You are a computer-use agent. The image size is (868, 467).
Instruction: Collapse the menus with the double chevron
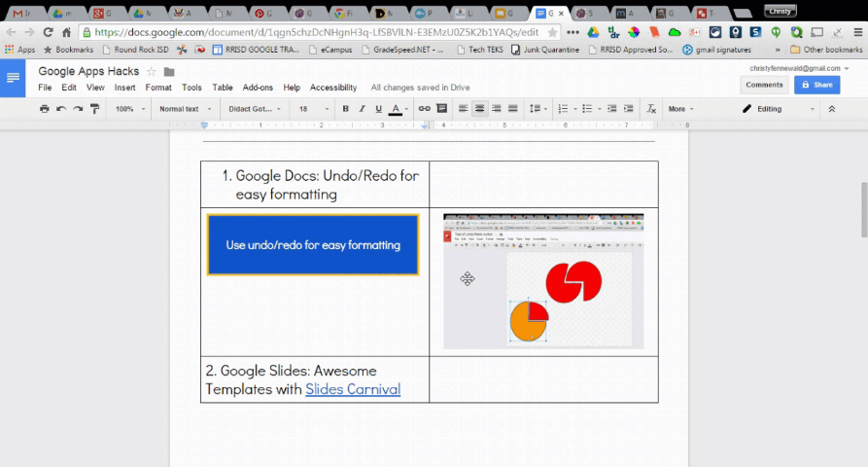point(831,109)
